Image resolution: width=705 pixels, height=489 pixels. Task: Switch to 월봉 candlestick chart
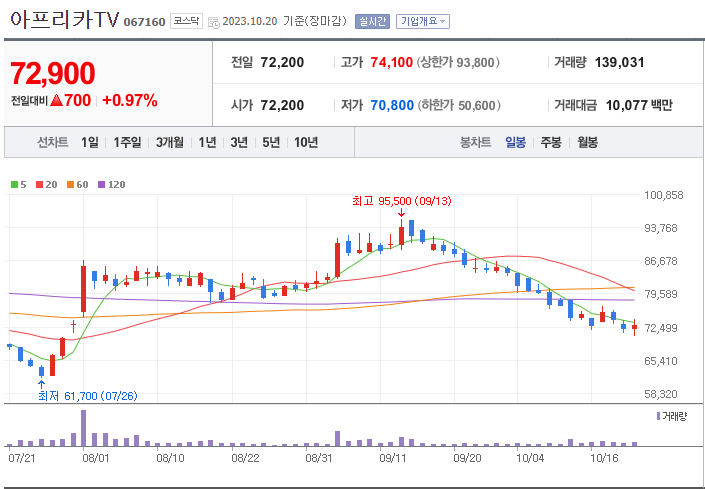pyautogui.click(x=587, y=142)
